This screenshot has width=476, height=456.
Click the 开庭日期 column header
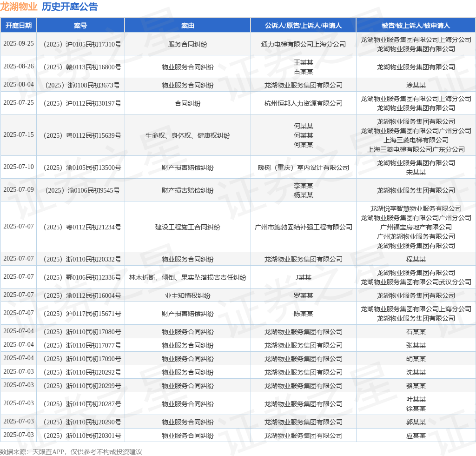coord(19,26)
